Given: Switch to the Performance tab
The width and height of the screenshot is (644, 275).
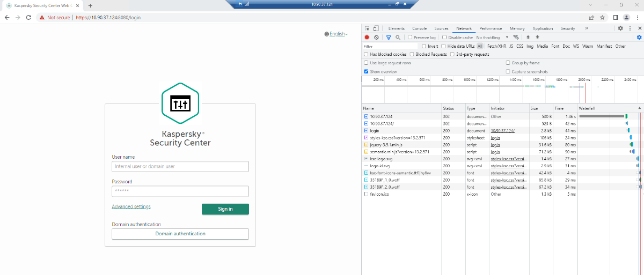Looking at the screenshot, I should [491, 28].
